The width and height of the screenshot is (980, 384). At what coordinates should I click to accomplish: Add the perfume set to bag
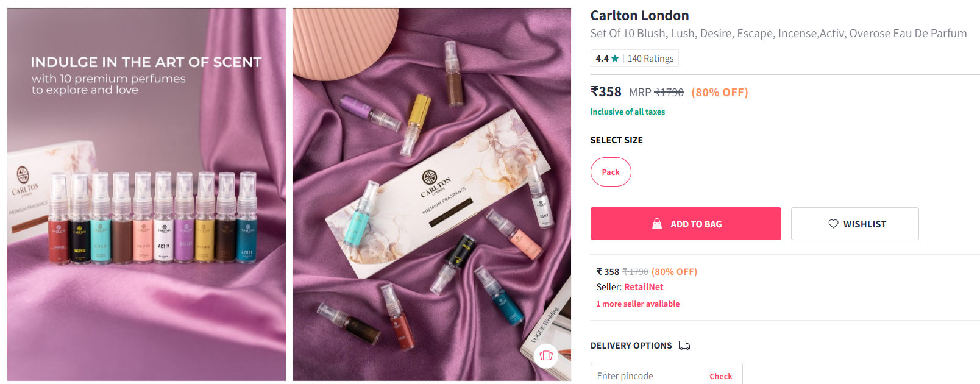[x=686, y=224]
